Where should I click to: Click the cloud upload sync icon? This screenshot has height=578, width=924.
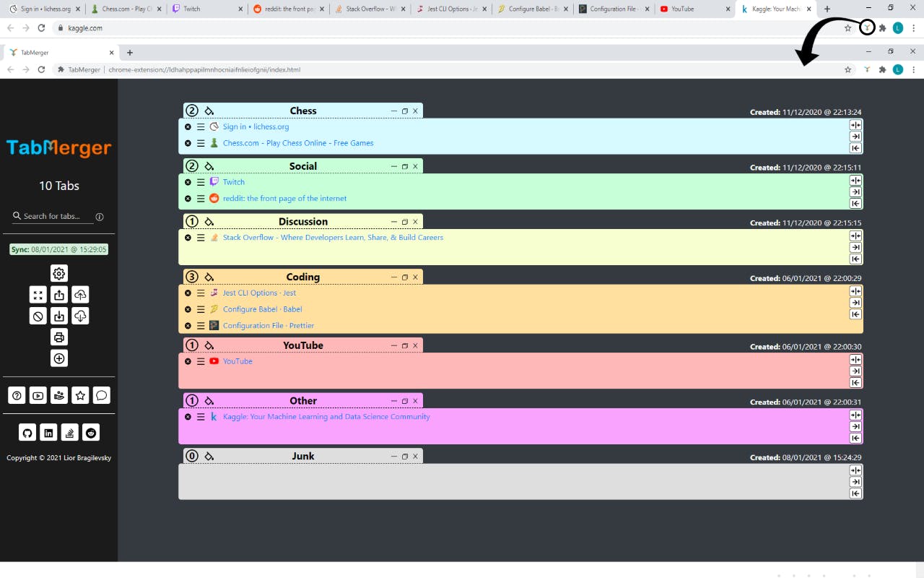coord(80,295)
